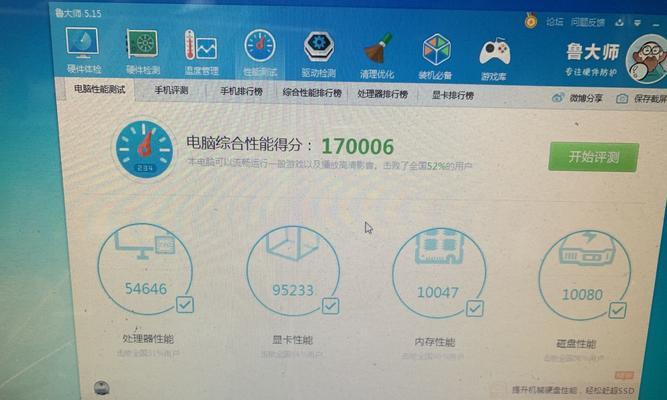Screen dimensions: 667x400
Task: Switch to 电脑性能测试 tab
Action: (99, 89)
